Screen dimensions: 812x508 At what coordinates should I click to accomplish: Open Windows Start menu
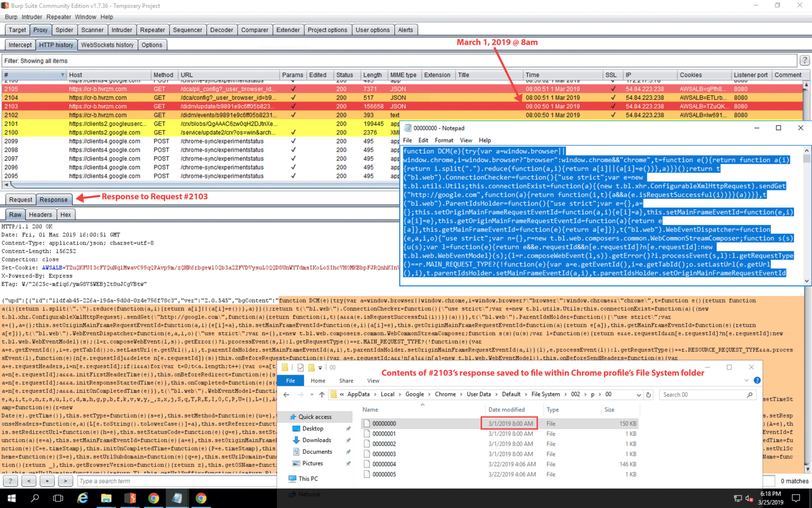click(x=11, y=498)
